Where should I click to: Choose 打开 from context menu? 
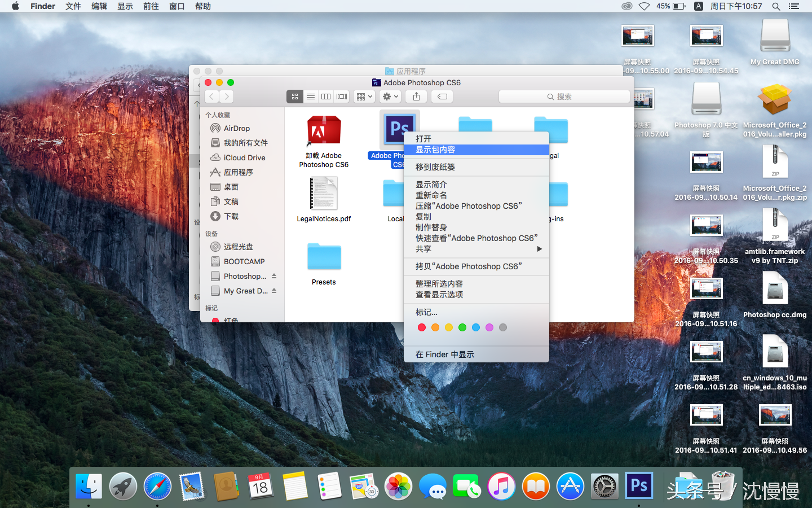476,139
